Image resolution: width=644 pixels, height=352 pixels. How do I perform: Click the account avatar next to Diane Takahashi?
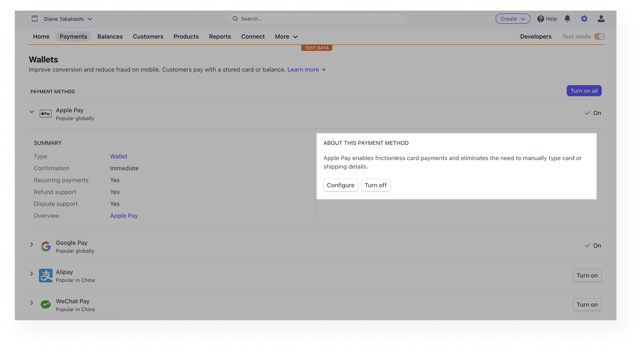point(34,19)
